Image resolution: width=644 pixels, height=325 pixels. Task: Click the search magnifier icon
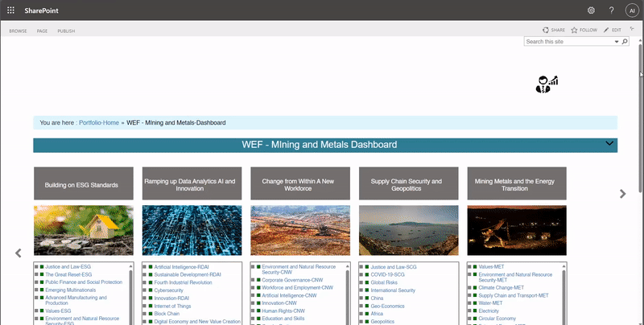tap(625, 42)
